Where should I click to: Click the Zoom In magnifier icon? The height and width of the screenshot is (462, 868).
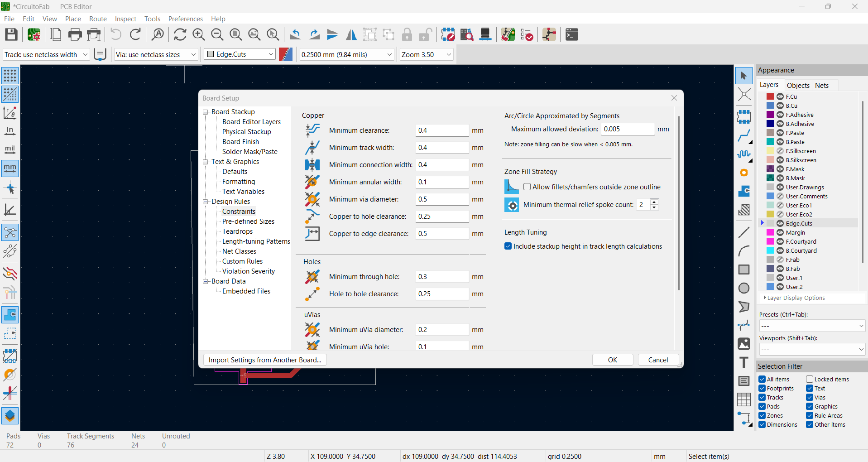(x=198, y=34)
